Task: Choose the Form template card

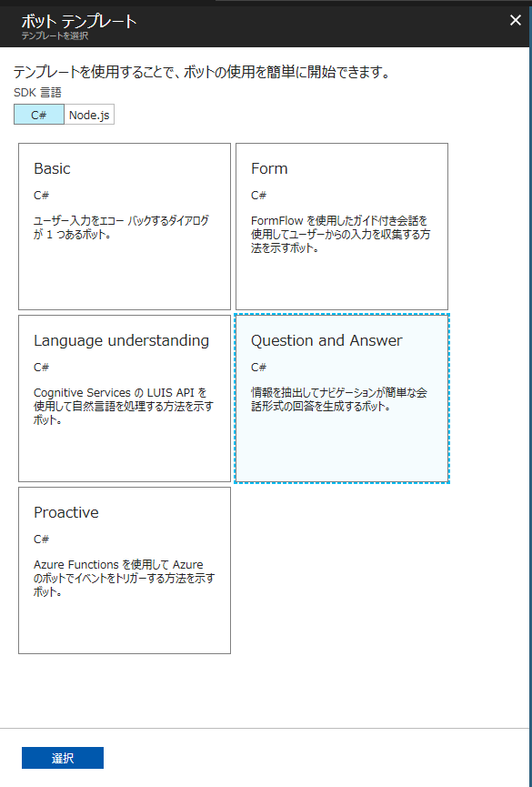Action: pos(342,227)
